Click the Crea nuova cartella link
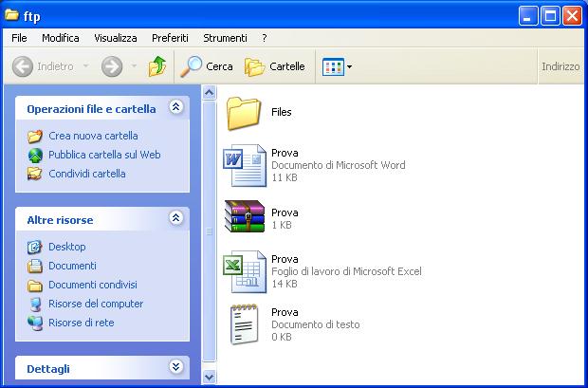 [x=93, y=136]
